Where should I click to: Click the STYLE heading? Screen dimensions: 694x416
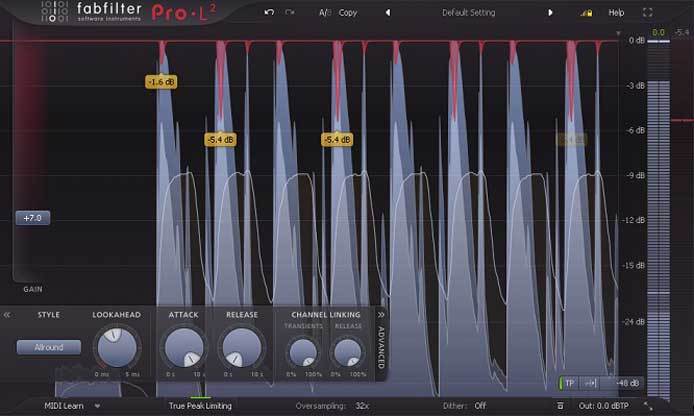click(49, 315)
